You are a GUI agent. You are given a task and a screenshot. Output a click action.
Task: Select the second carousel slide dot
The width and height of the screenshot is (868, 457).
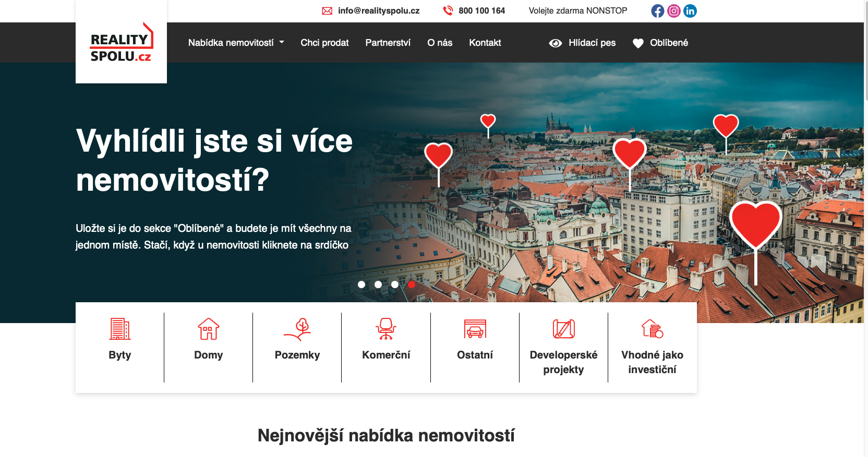(378, 285)
